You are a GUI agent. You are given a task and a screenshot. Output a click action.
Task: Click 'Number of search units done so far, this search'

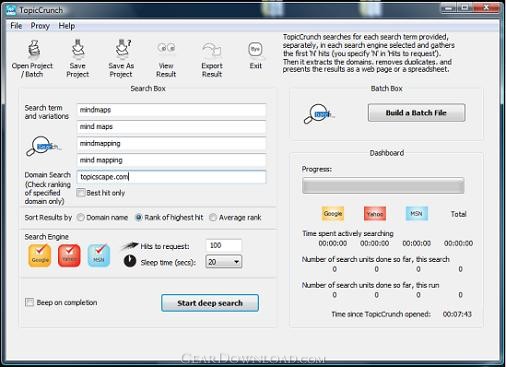click(x=376, y=259)
